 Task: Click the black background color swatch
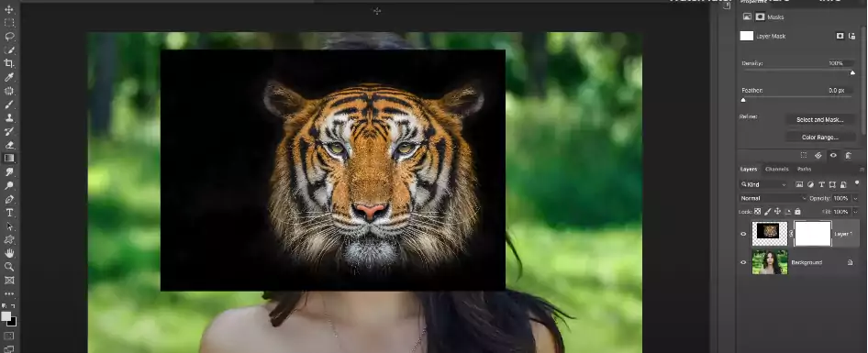tap(12, 322)
